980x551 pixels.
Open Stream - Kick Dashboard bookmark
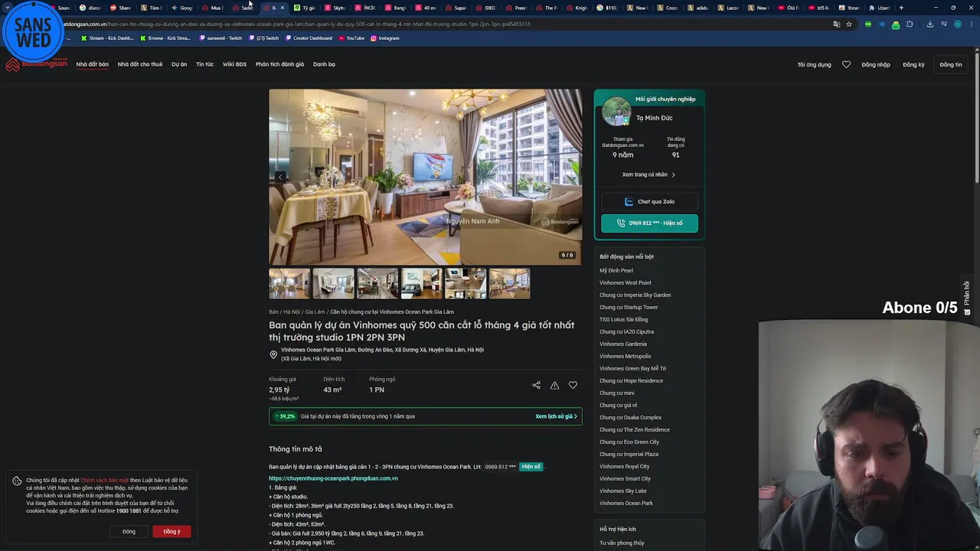(x=106, y=37)
